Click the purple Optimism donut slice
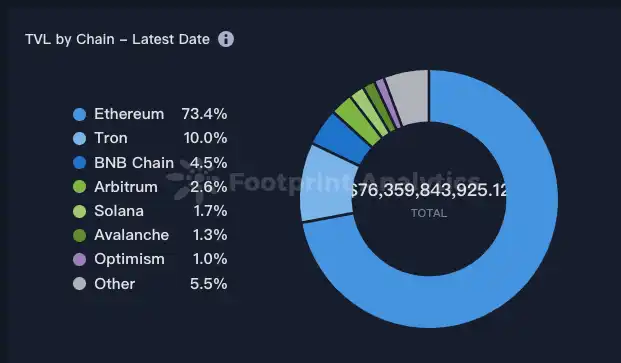 [389, 103]
